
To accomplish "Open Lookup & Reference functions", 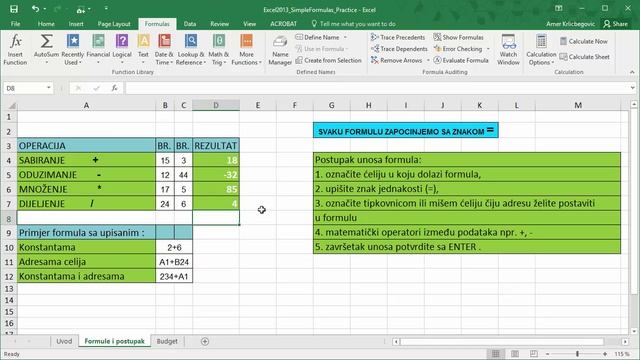I will (x=191, y=49).
